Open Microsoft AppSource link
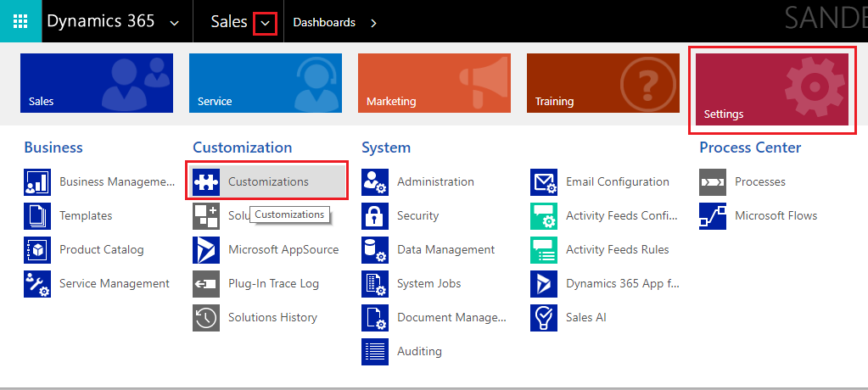 (283, 249)
